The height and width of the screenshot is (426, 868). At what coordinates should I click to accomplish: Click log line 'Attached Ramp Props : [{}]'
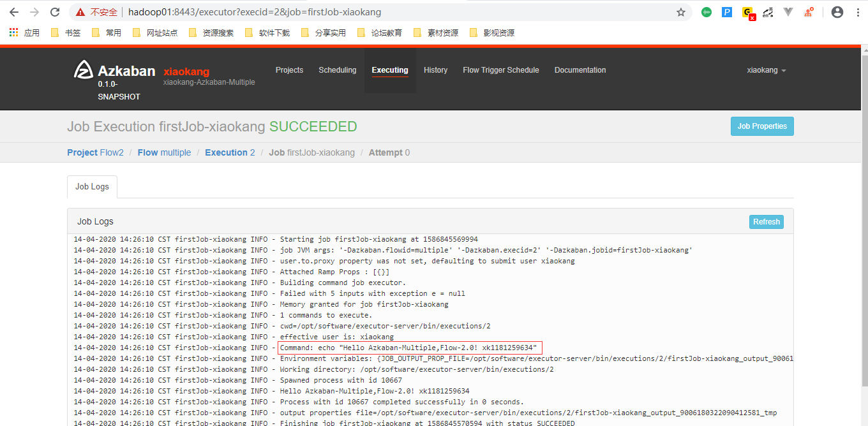tap(232, 272)
